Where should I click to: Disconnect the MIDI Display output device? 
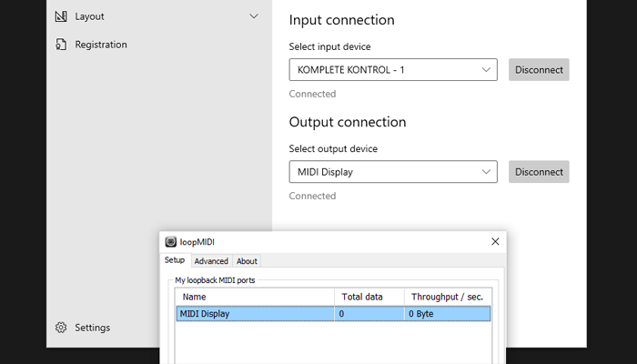pyautogui.click(x=539, y=171)
